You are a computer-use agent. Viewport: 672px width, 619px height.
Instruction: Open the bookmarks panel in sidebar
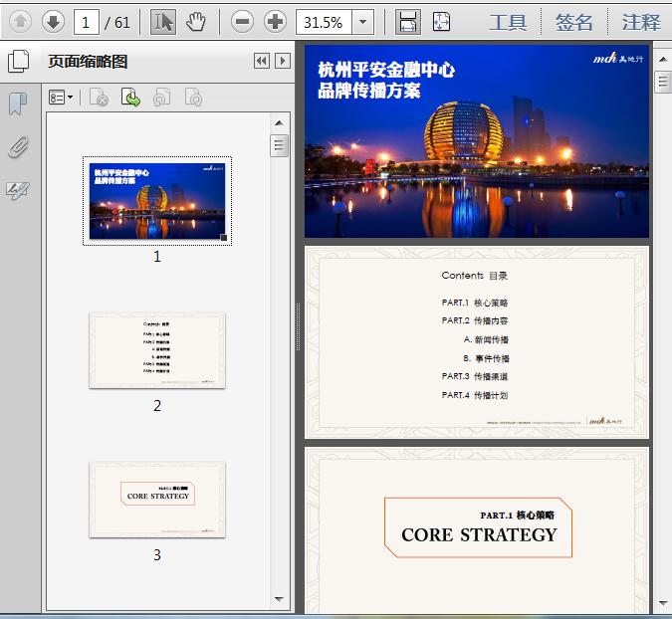click(18, 104)
